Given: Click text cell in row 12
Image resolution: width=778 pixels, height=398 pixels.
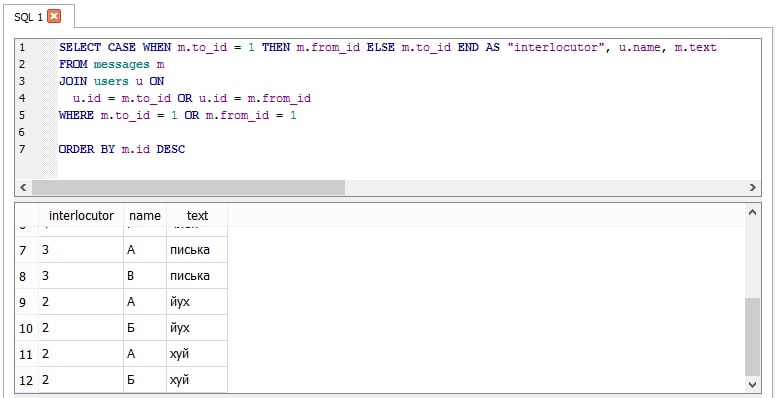Looking at the screenshot, I should (x=197, y=380).
